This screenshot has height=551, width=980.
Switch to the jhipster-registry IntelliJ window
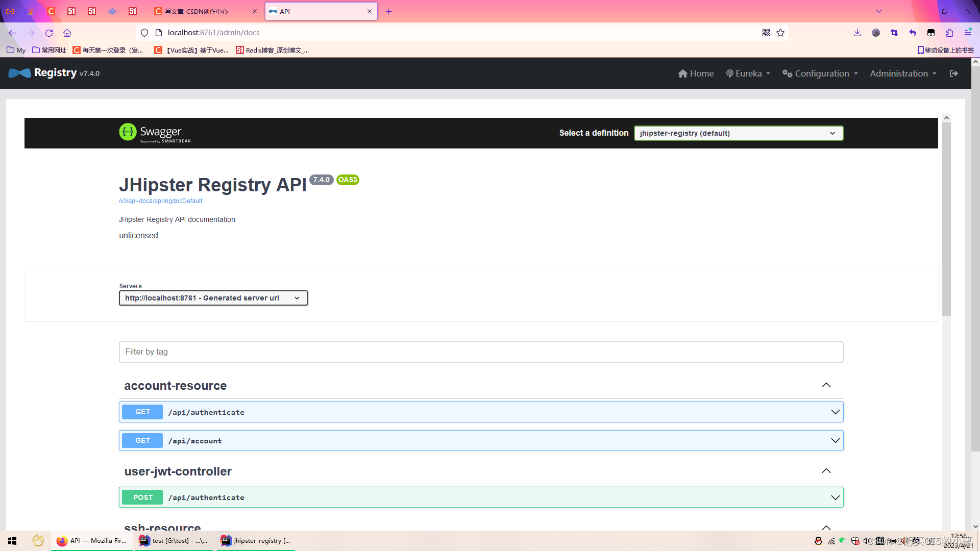tap(255, 541)
